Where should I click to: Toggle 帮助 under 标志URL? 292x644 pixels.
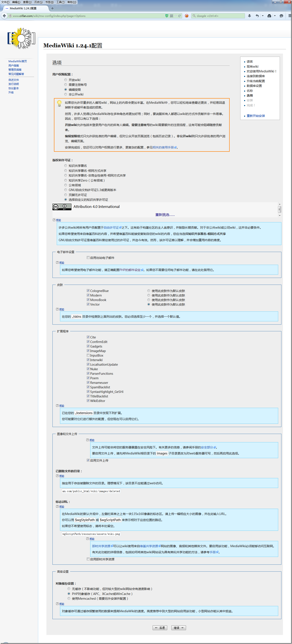click(62, 507)
